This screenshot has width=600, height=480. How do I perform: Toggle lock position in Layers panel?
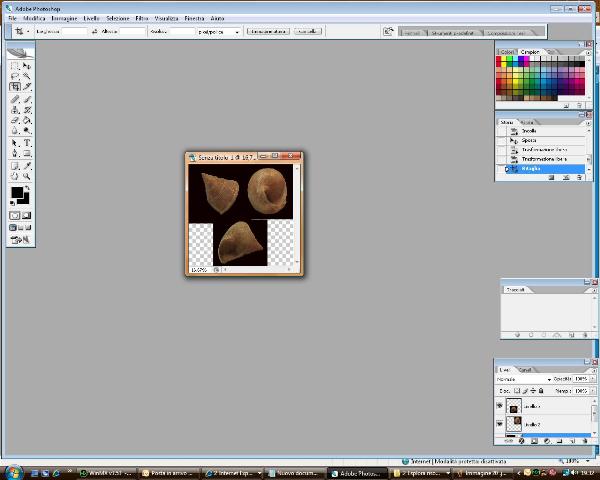coord(533,391)
